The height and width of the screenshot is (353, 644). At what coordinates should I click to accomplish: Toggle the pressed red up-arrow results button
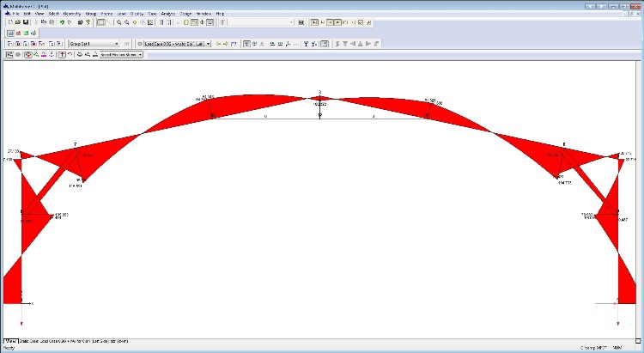coord(61,54)
